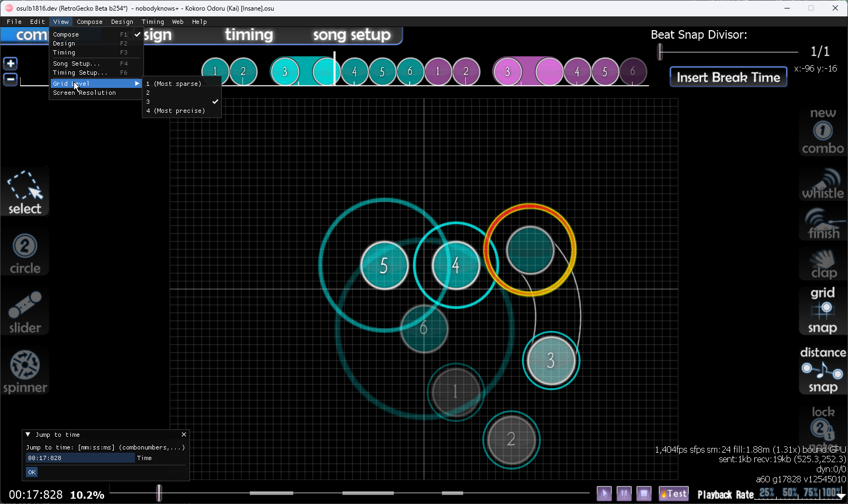The height and width of the screenshot is (504, 848).
Task: Click the timeline zoom out minus icon
Action: [x=11, y=80]
